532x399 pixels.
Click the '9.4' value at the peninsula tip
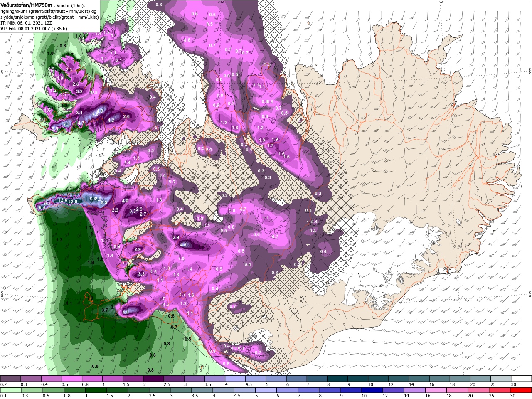41,207
